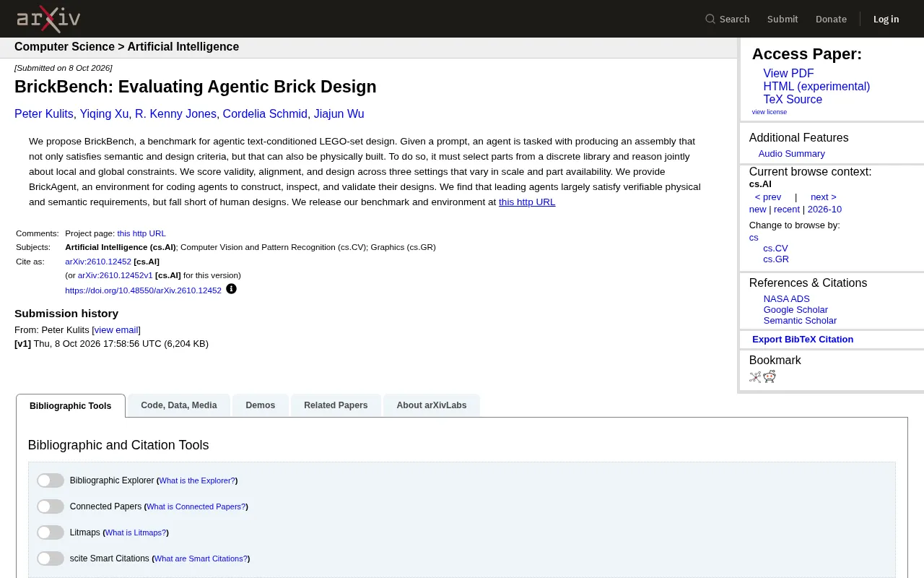This screenshot has width=924, height=578.
Task: Open the Search link with magnifier icon
Action: click(728, 19)
